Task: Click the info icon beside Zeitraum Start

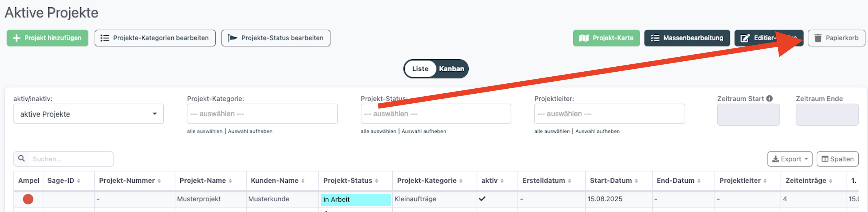Action: (769, 99)
